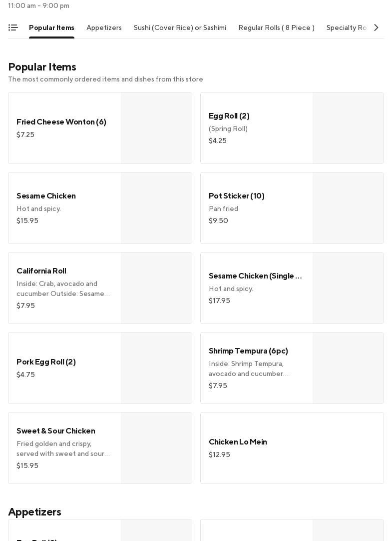The image size is (392, 541).
Task: Choose the California Roll item
Action: [x=41, y=271]
